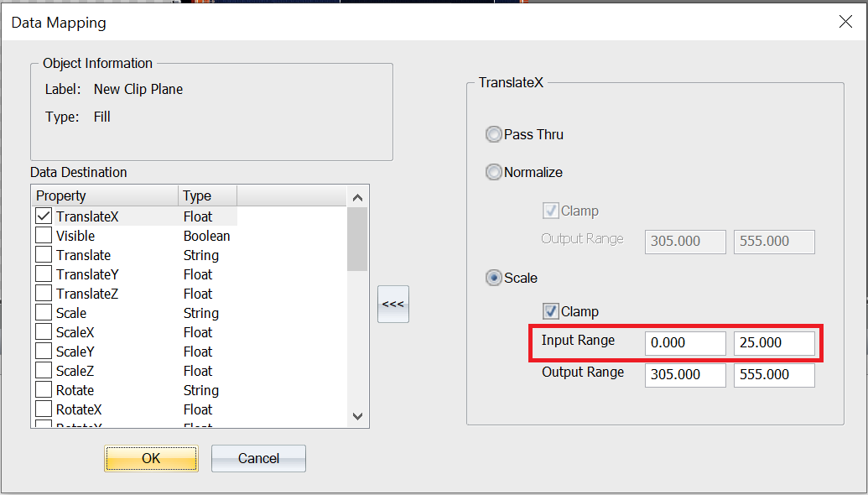
Task: Toggle the Clamp checkbox under Scale
Action: coord(551,311)
